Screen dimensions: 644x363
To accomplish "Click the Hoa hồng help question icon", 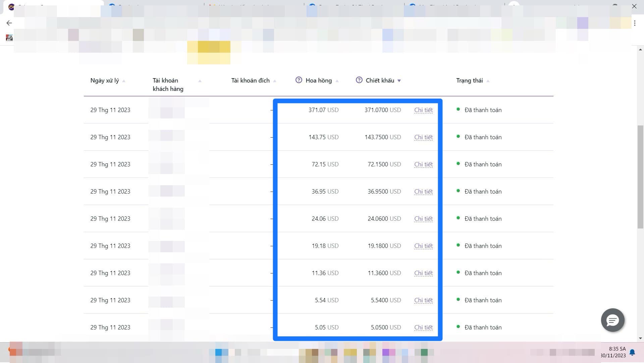I will point(299,80).
